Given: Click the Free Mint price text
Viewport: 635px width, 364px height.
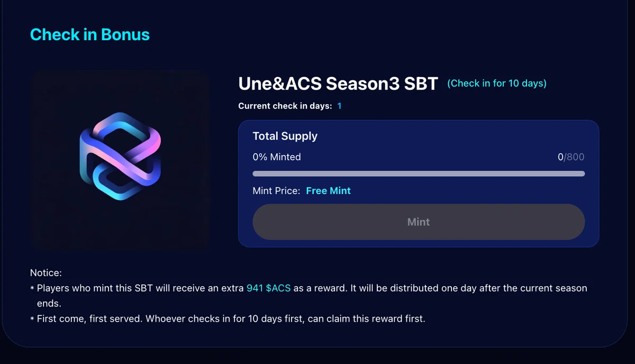Looking at the screenshot, I should [329, 190].
